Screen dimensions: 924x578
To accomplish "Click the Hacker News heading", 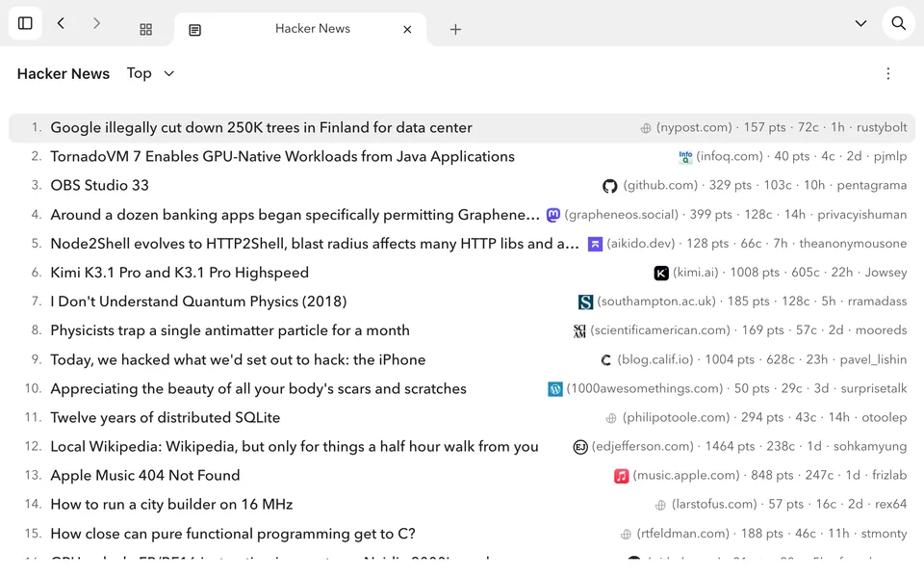I will click(x=64, y=74).
